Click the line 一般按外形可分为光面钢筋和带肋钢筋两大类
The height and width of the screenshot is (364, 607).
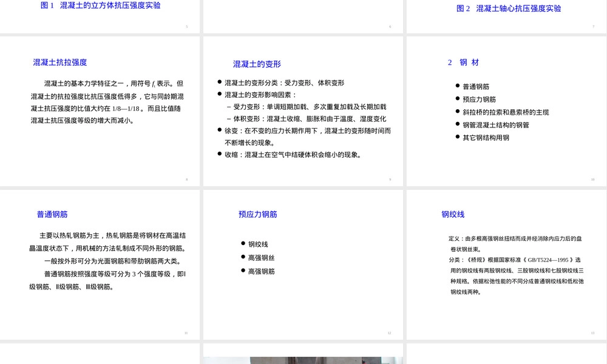[113, 261]
